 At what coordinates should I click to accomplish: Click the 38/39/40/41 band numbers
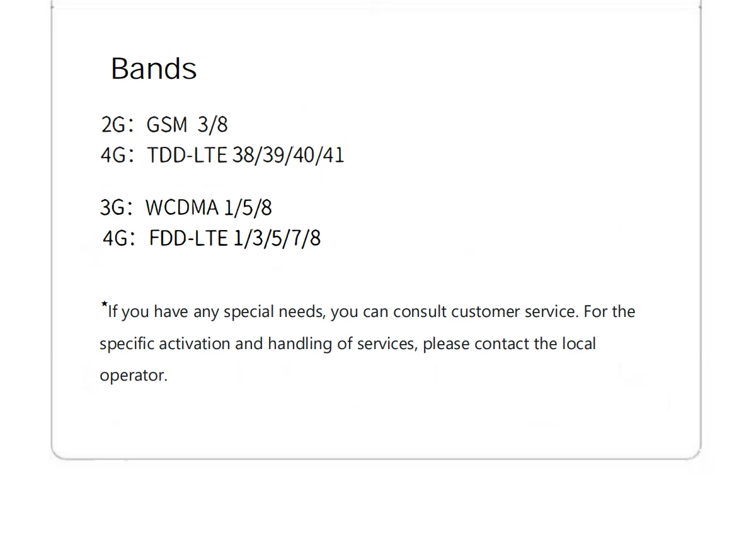point(289,155)
